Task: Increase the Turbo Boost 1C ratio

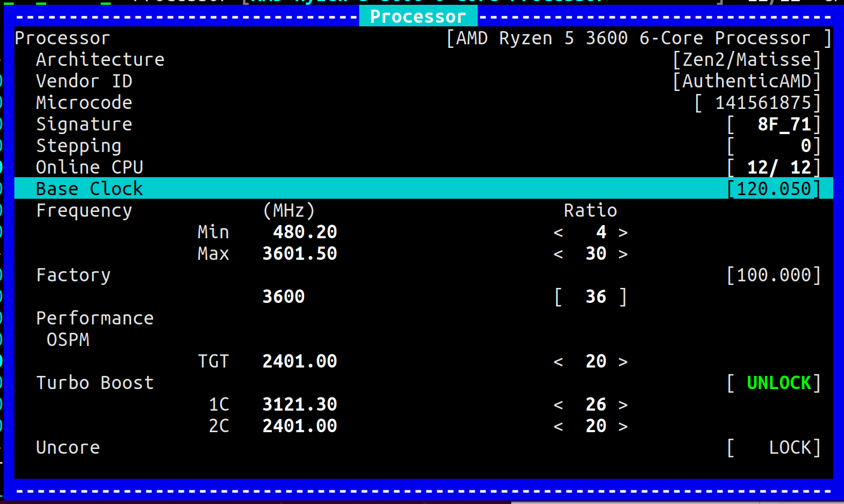Action: coord(623,405)
